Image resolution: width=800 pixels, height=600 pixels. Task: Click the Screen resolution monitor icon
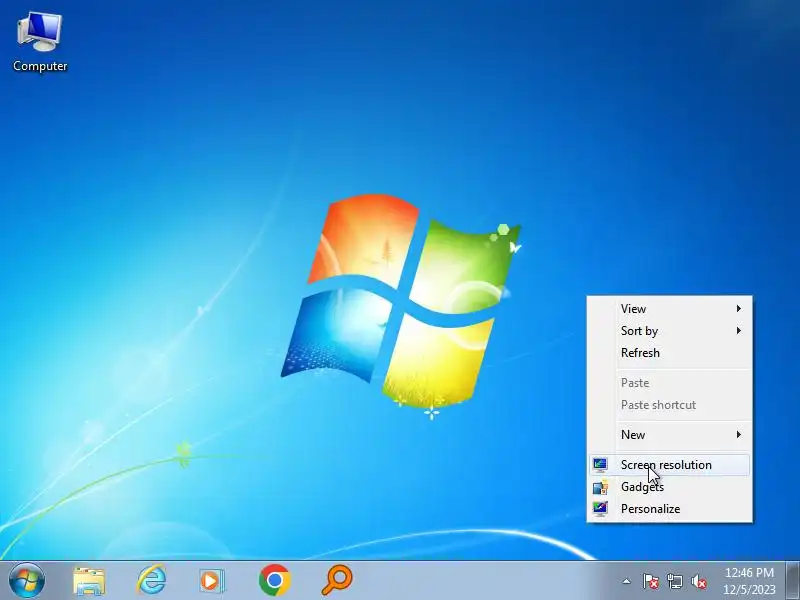(600, 465)
